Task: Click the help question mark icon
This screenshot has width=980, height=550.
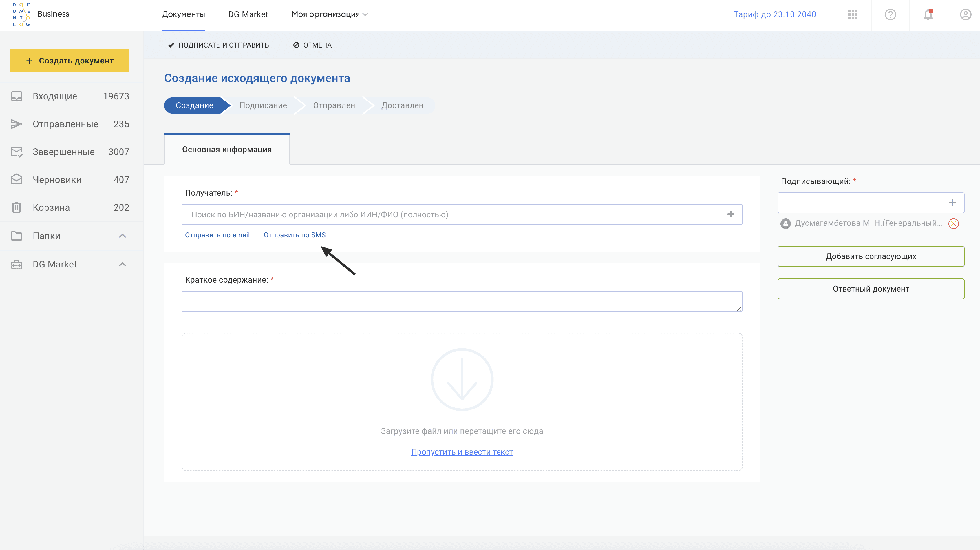Action: 890,14
